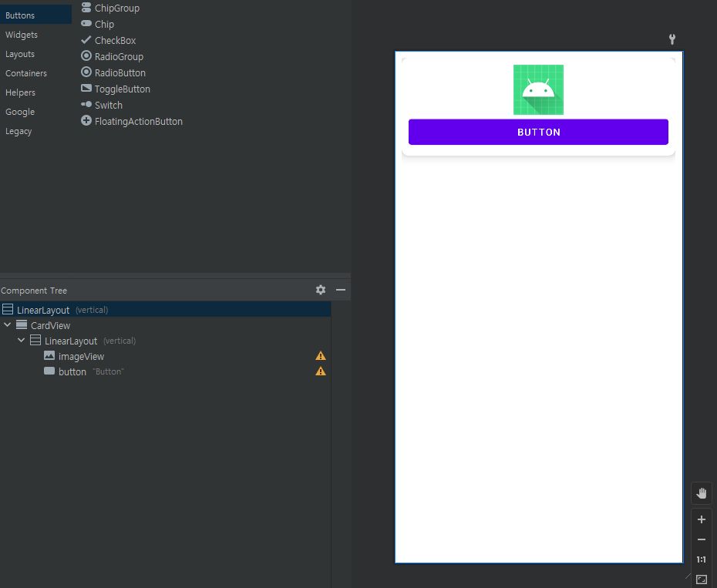
Task: Click the CheckBox checkmark icon
Action: pyautogui.click(x=86, y=40)
